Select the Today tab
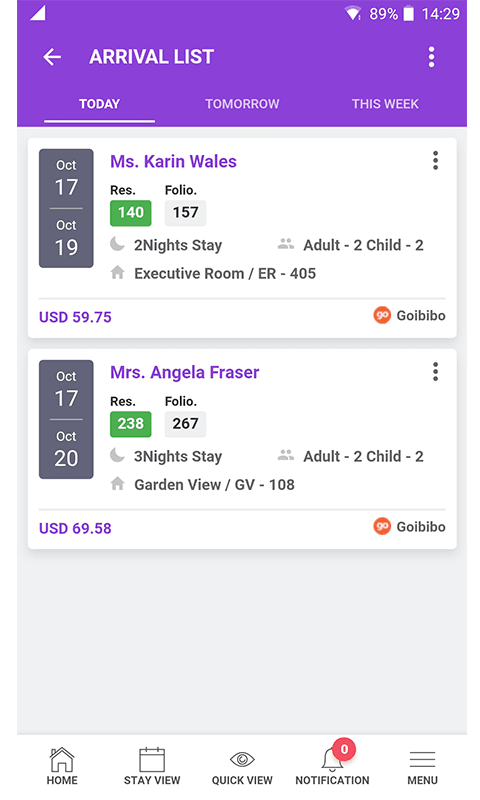The width and height of the screenshot is (480, 800). point(99,104)
